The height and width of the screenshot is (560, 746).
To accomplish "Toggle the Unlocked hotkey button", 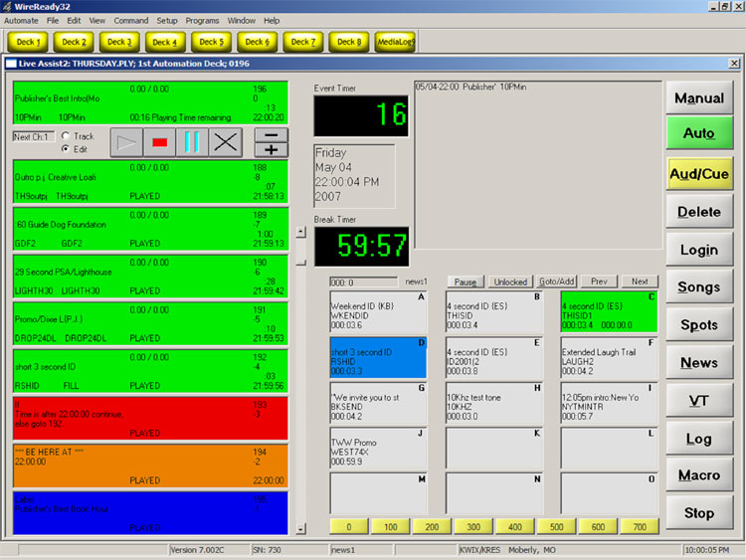I will tap(510, 281).
